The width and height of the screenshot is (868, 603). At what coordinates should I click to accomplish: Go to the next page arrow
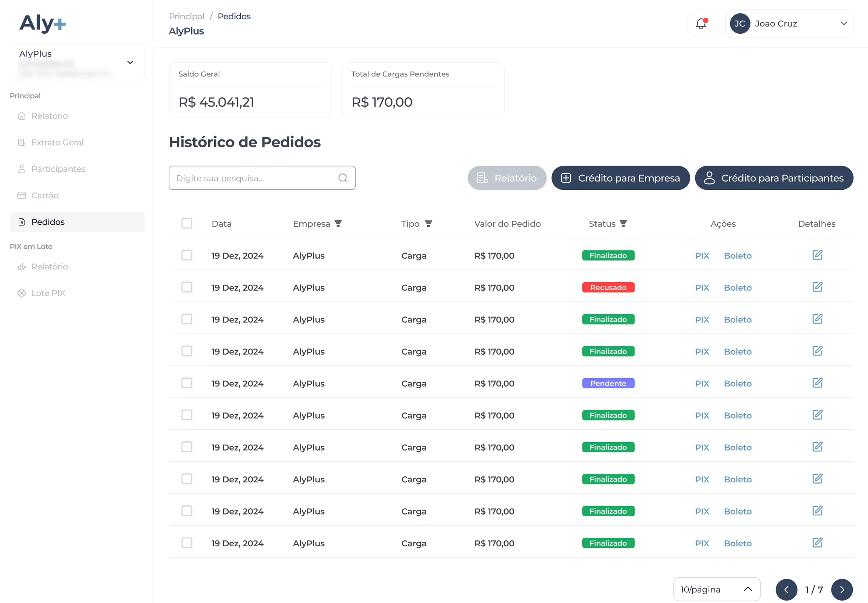click(x=842, y=589)
